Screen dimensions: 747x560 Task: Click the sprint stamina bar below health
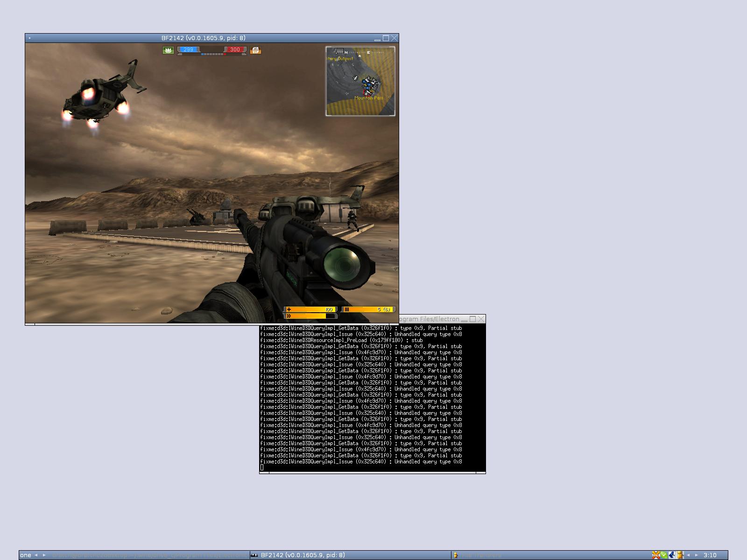[310, 316]
